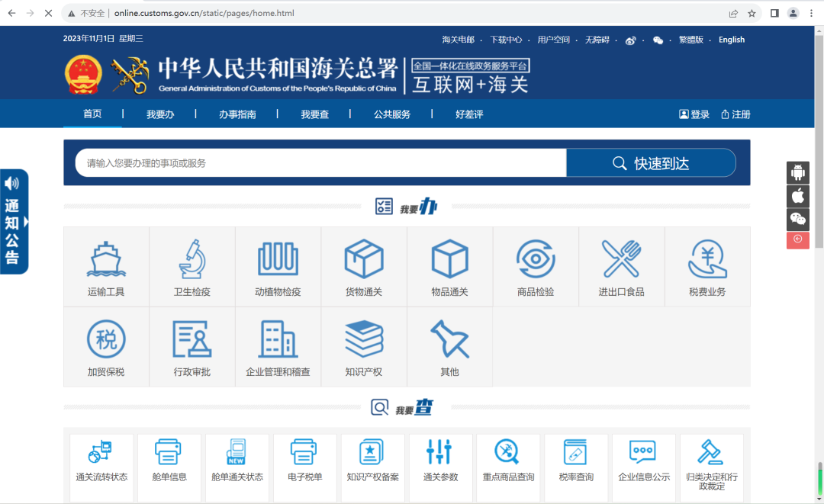The width and height of the screenshot is (824, 504).
Task: Click the browser profile icon
Action: point(793,13)
